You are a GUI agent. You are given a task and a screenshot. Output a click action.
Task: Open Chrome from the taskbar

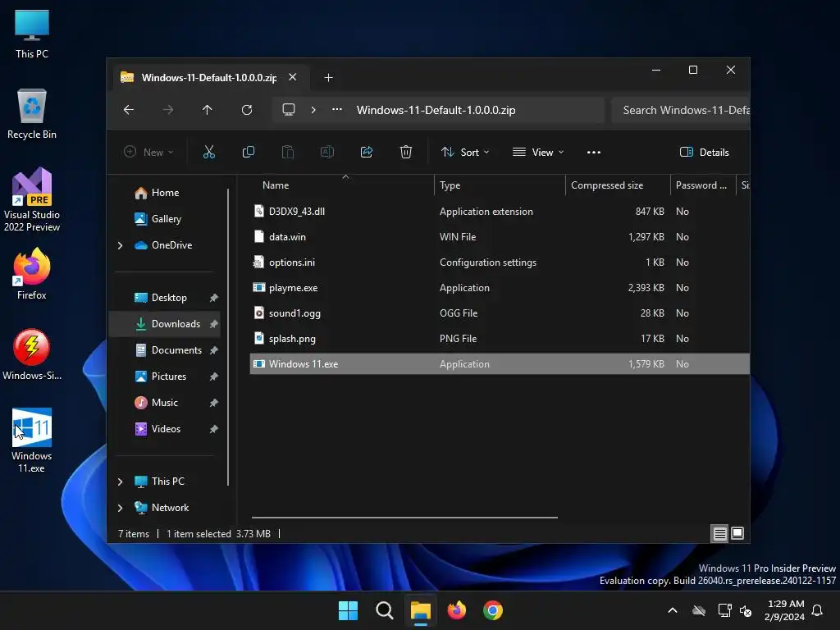[x=493, y=610]
